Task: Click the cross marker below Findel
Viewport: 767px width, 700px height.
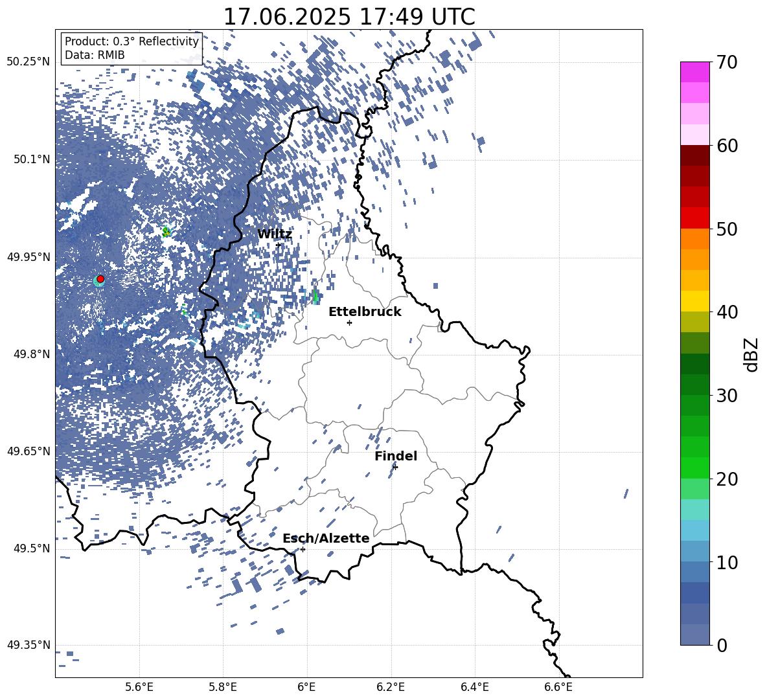Action: [395, 468]
